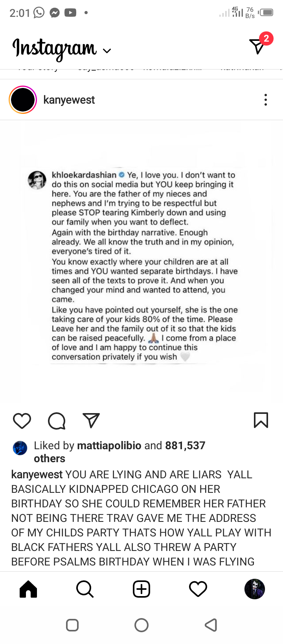Open your profile Joker avatar tab
The width and height of the screenshot is (283, 644).
click(x=255, y=589)
